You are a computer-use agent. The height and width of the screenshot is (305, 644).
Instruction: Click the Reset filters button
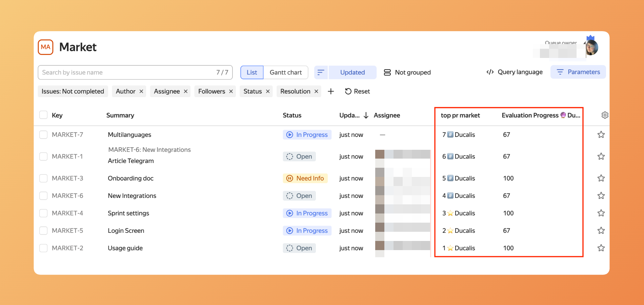coord(357,91)
